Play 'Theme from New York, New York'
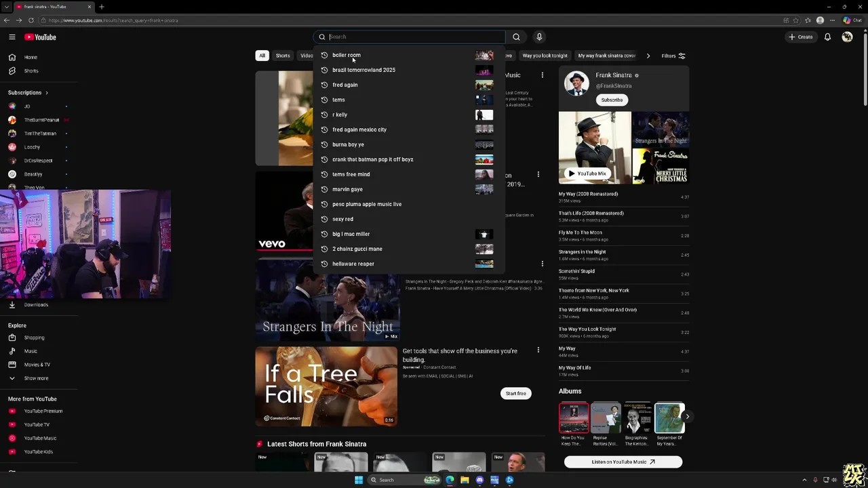This screenshot has height=488, width=868. (624, 293)
